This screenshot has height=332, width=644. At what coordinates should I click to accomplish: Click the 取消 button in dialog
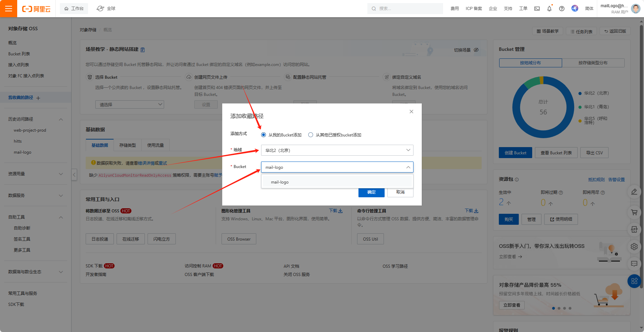[400, 192]
